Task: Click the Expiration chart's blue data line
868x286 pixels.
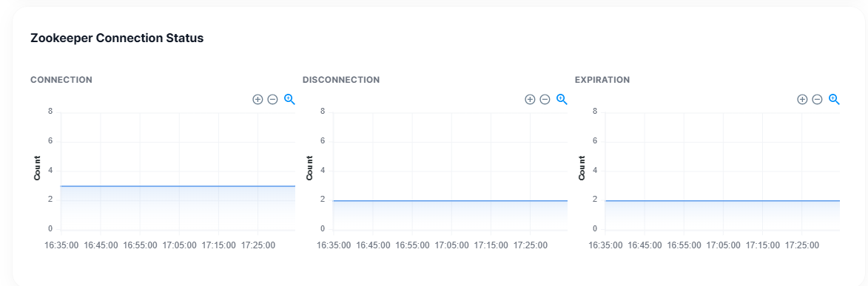Action: [722, 200]
